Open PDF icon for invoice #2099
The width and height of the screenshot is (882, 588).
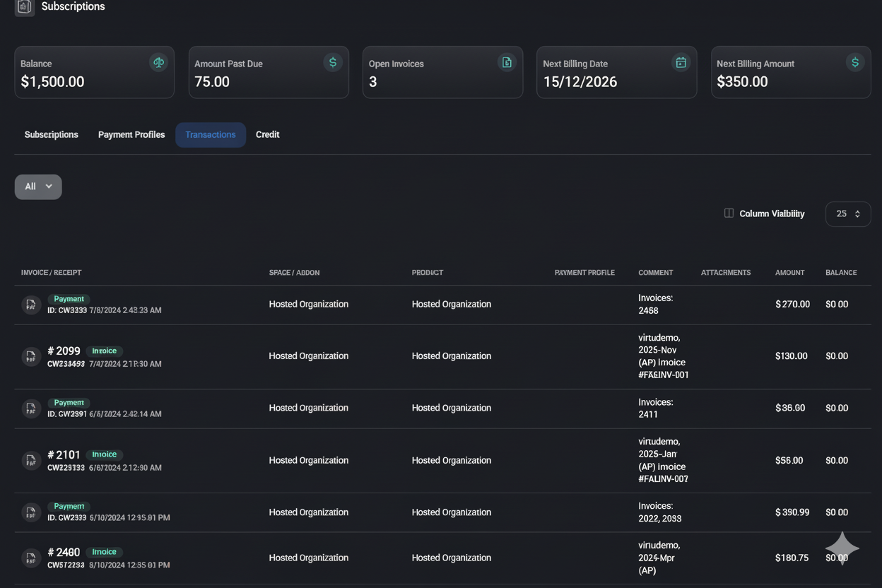click(30, 357)
